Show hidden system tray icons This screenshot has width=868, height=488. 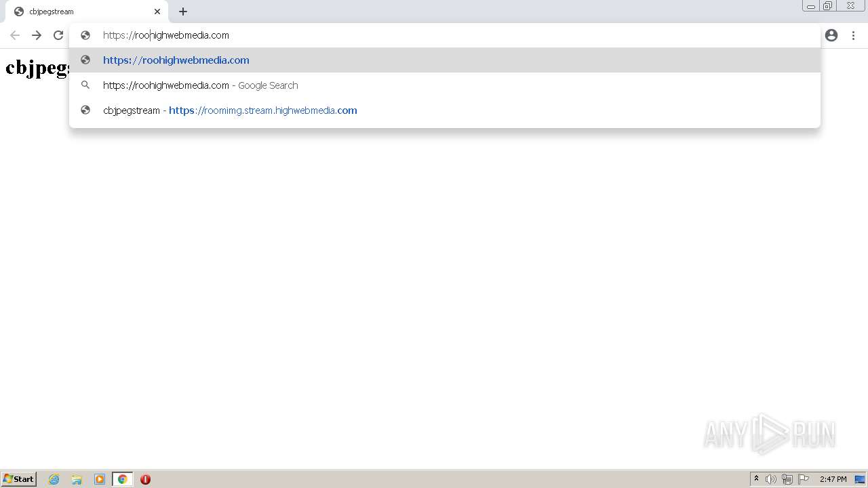tap(756, 479)
